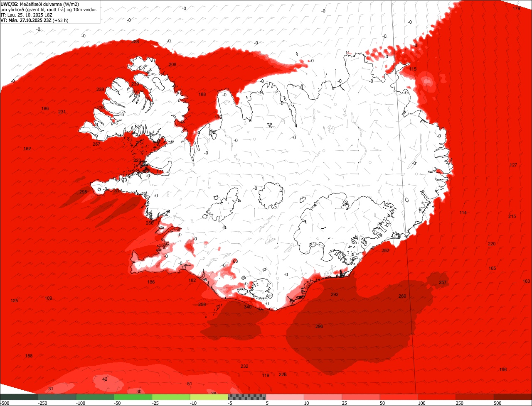The image size is (532, 406).
Task: Click the map value '158'
Action: pyautogui.click(x=29, y=356)
